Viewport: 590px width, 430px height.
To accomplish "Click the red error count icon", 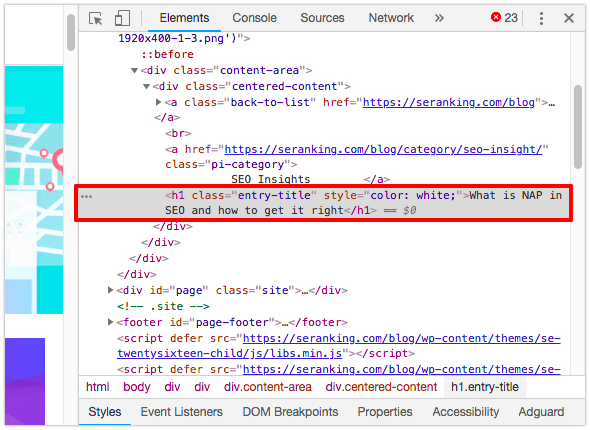I will (496, 17).
